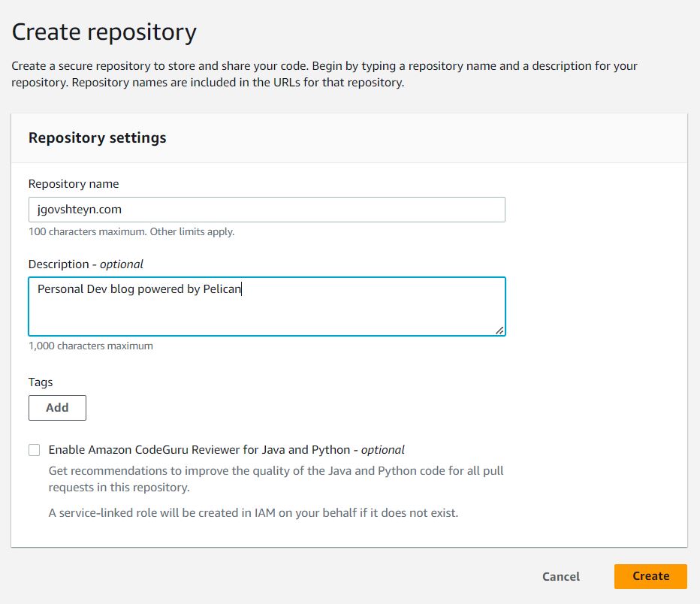This screenshot has height=604, width=700.
Task: Click the 'Enable Amazon CodeGuru Reviewer' label text
Action: [x=199, y=450]
